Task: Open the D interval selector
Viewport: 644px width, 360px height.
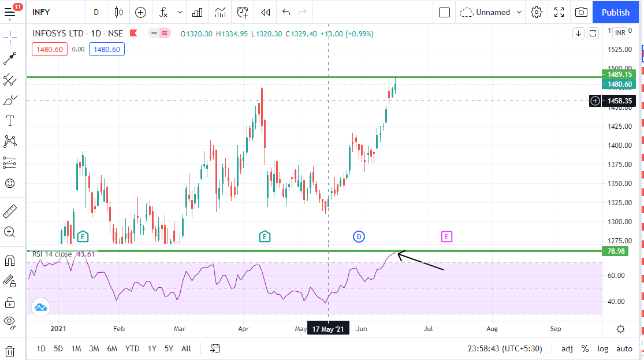Action: 96,12
